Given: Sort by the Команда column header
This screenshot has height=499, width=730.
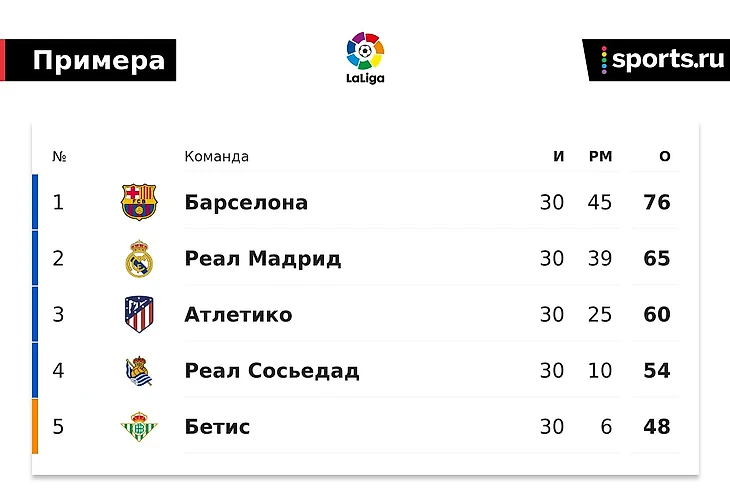Looking at the screenshot, I should pos(216,156).
